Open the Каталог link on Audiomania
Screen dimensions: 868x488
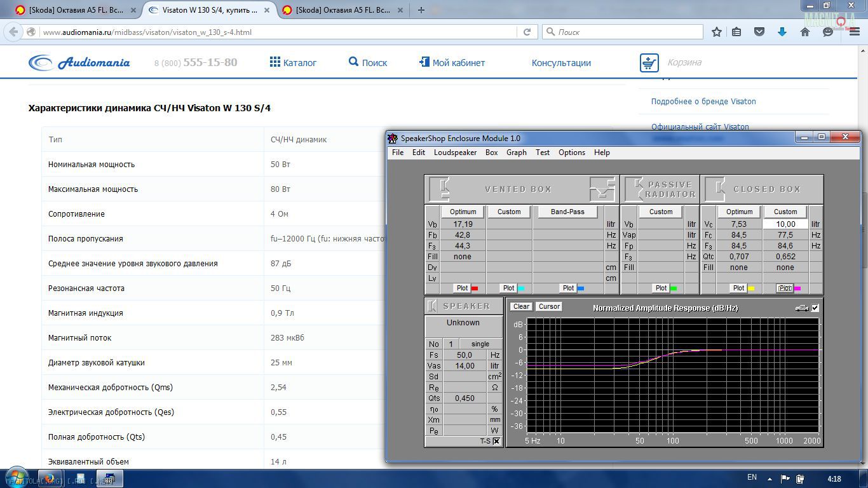click(x=293, y=62)
